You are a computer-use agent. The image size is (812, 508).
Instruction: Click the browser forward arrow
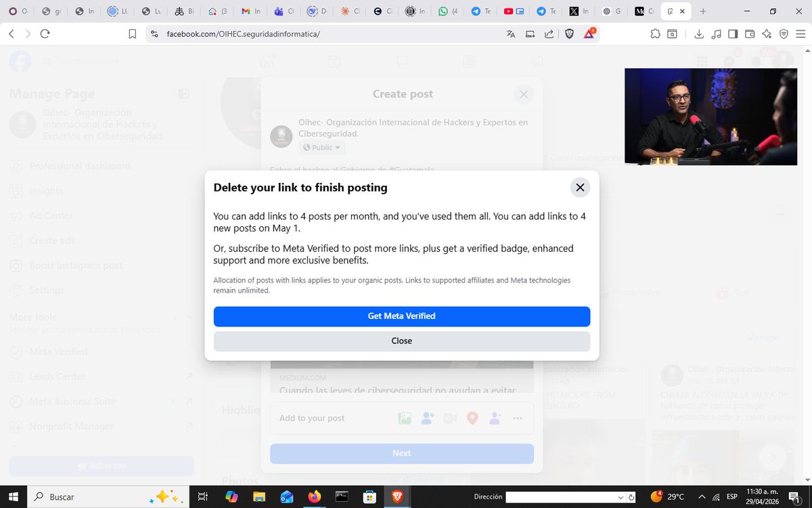tap(28, 34)
